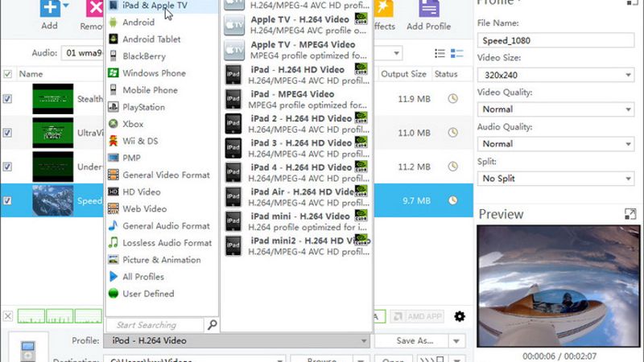The width and height of the screenshot is (644, 362).
Task: Open the Save As dropdown arrow
Action: pyautogui.click(x=456, y=341)
